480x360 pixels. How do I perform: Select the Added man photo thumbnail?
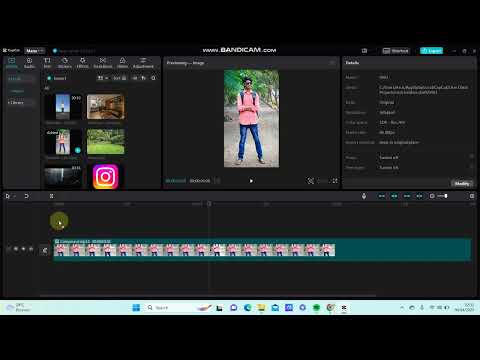[63, 142]
